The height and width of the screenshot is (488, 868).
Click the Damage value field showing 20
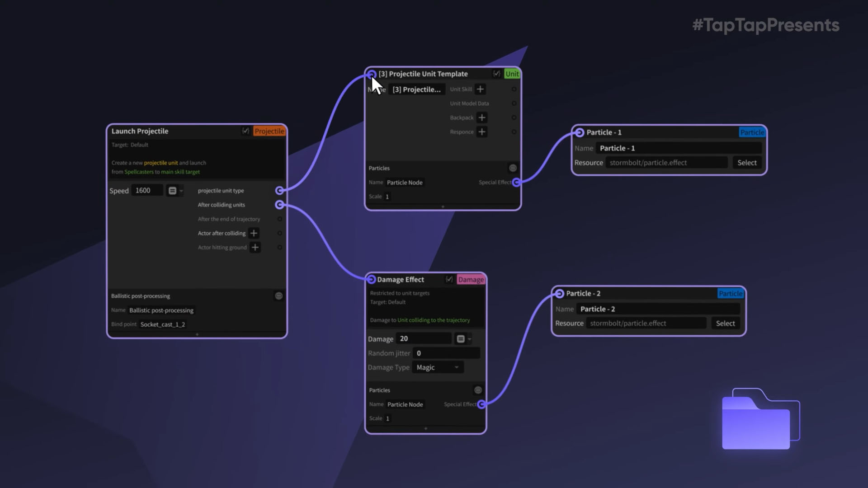[x=423, y=339]
